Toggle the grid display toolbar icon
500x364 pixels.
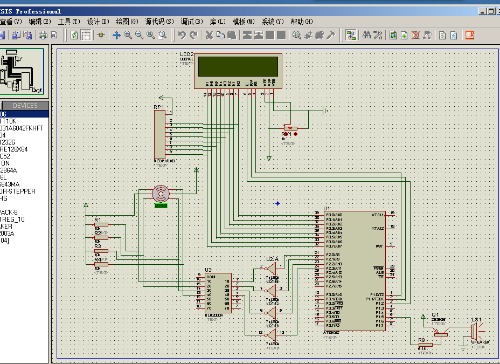click(x=86, y=35)
